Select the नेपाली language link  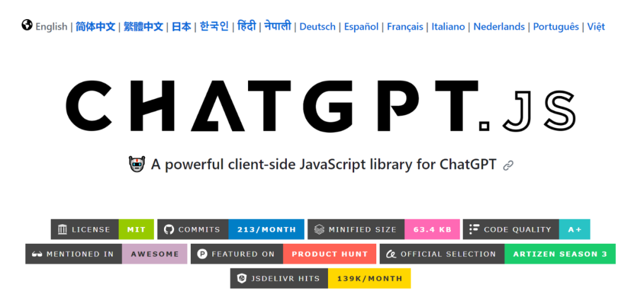point(278,26)
